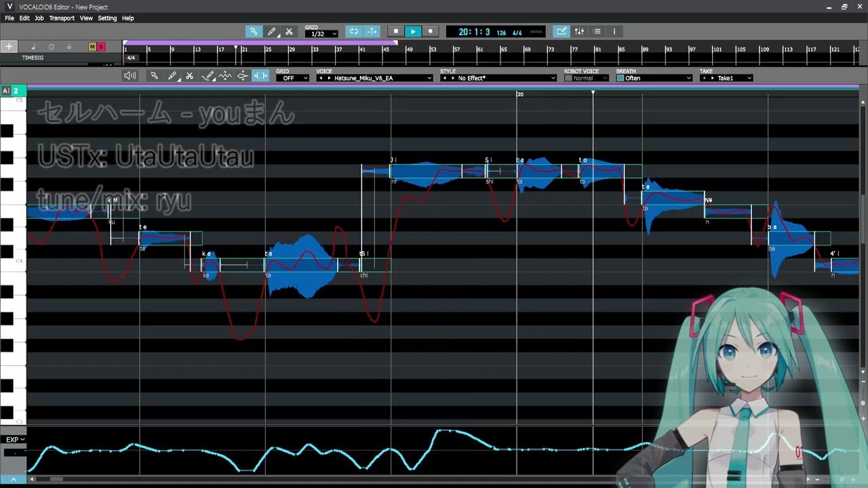Click the note icon in track header
868x488 pixels.
click(x=33, y=47)
